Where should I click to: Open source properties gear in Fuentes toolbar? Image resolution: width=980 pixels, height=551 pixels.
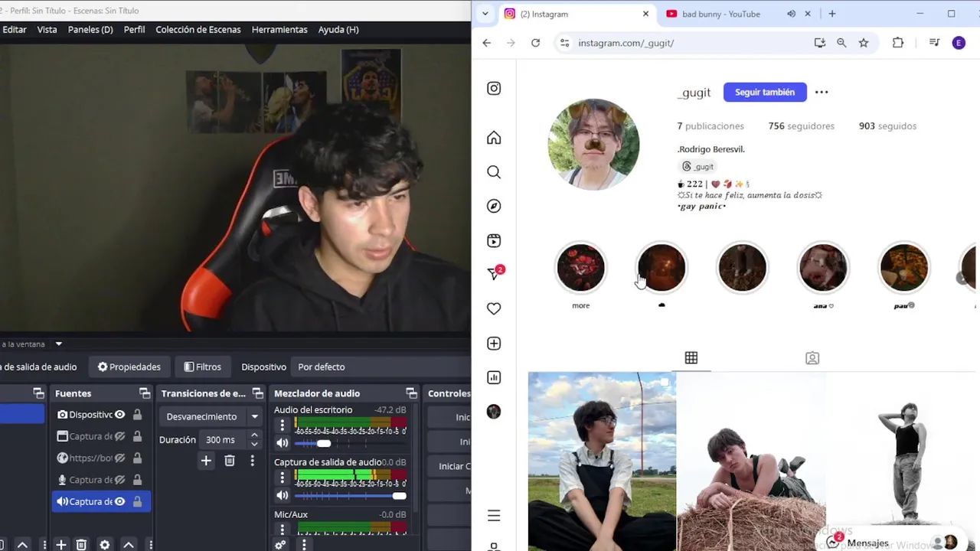(x=105, y=545)
